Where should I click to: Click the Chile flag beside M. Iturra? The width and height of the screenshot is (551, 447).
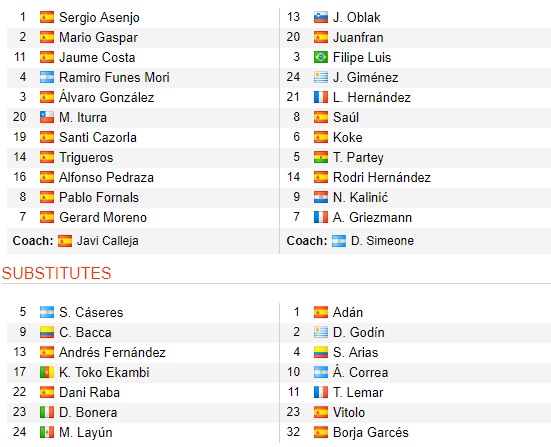47,117
